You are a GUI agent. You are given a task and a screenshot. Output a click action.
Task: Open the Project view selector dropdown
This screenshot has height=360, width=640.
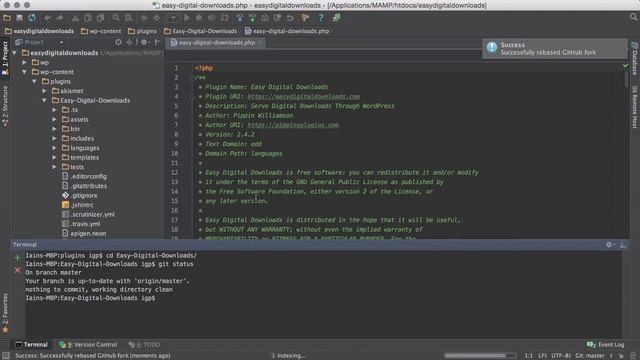click(x=39, y=42)
